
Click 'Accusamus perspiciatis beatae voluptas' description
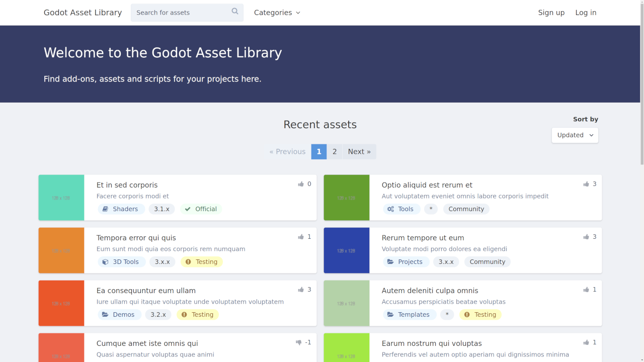[444, 302]
